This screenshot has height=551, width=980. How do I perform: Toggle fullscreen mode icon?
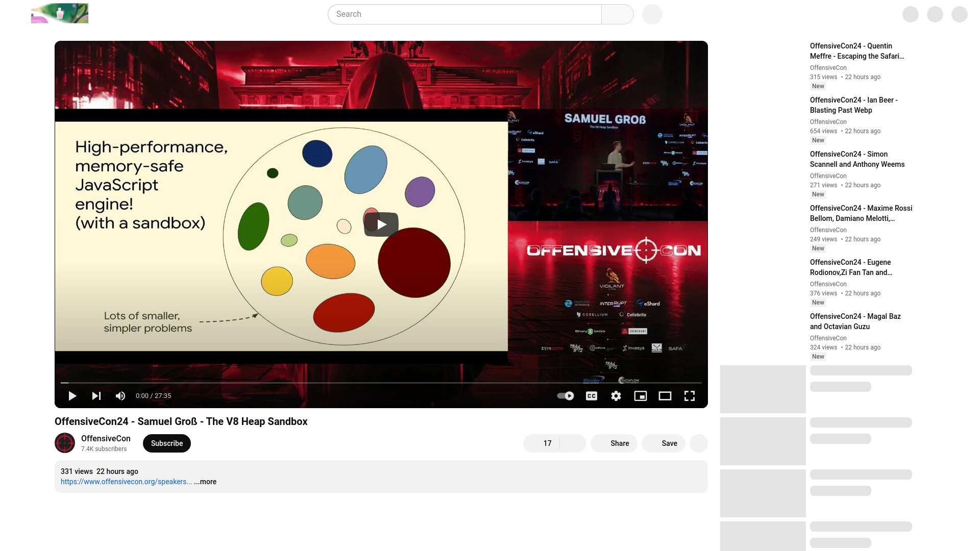coord(689,395)
